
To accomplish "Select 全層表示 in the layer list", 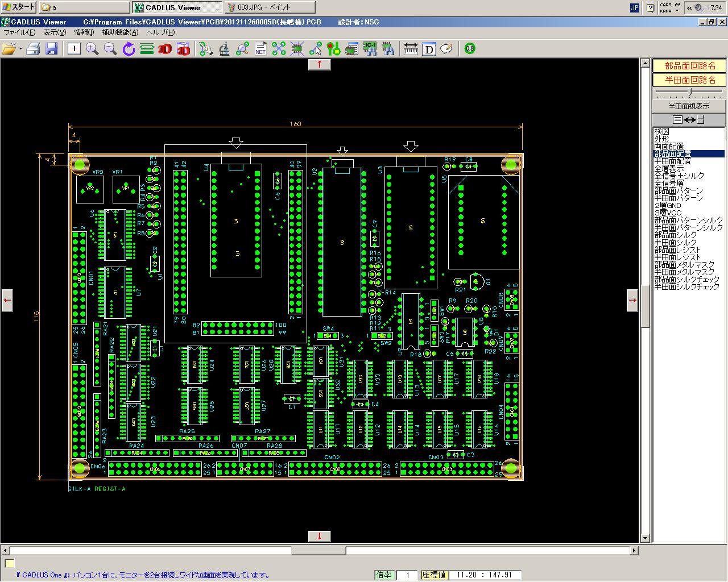I will 669,169.
